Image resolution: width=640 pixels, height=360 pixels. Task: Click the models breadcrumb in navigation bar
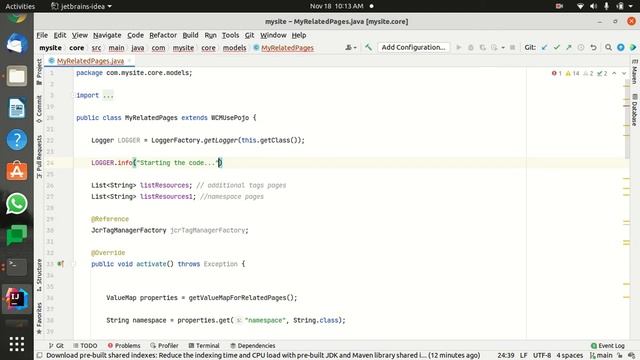(x=234, y=48)
